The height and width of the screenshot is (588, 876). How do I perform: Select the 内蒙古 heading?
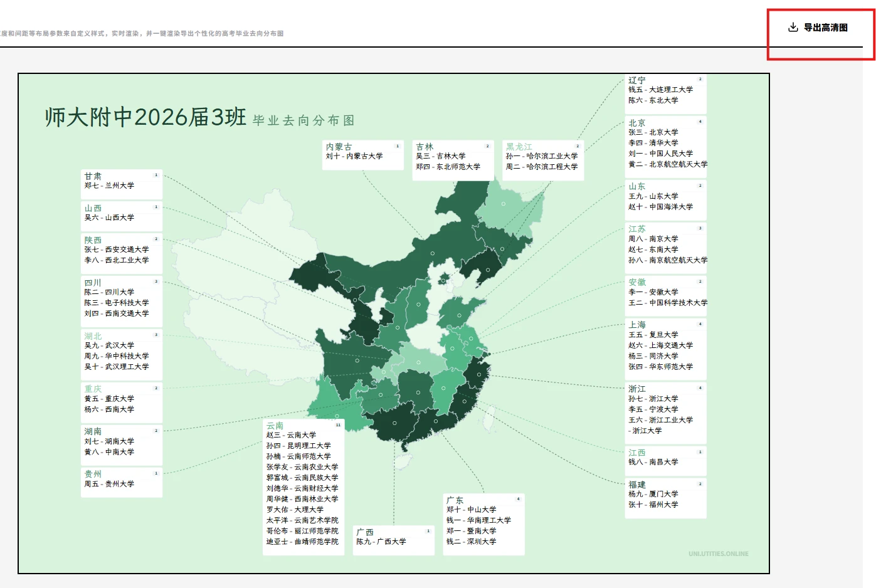click(x=339, y=147)
